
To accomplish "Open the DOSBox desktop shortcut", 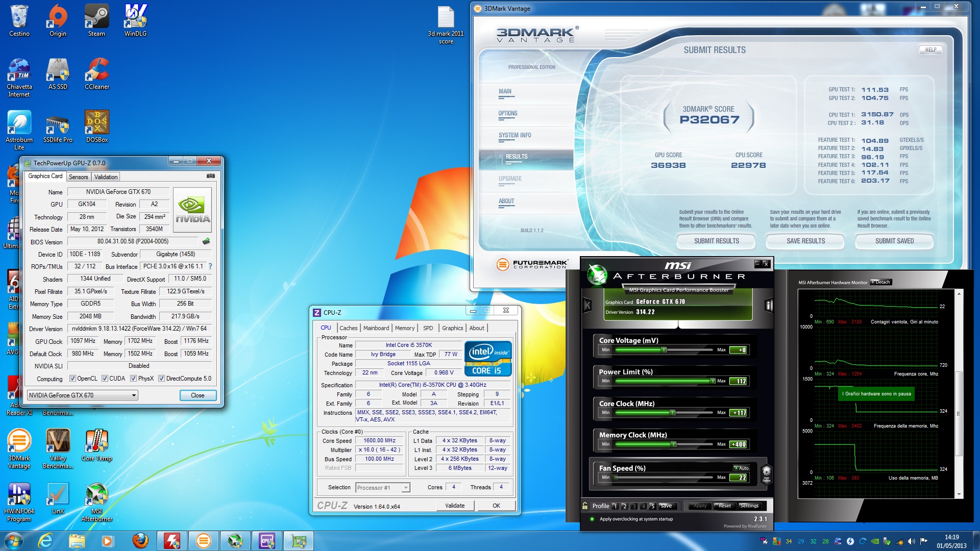I will 97,127.
